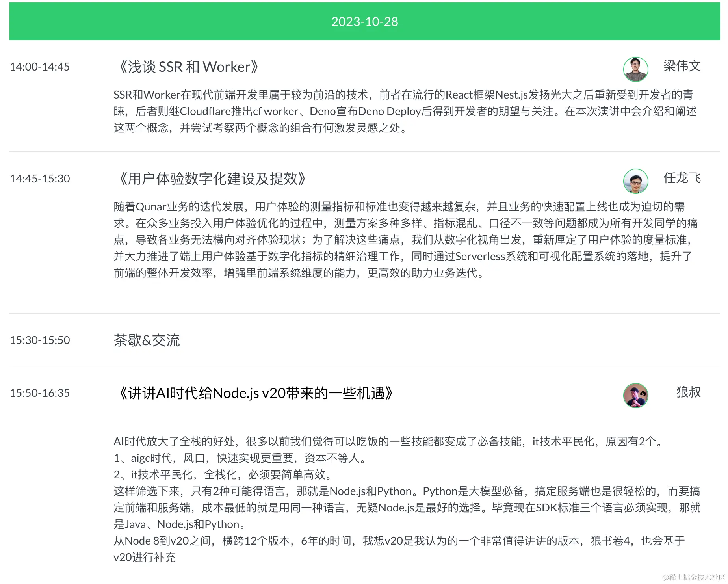Click line '是Java、Node.js和Python。'

tap(180, 524)
